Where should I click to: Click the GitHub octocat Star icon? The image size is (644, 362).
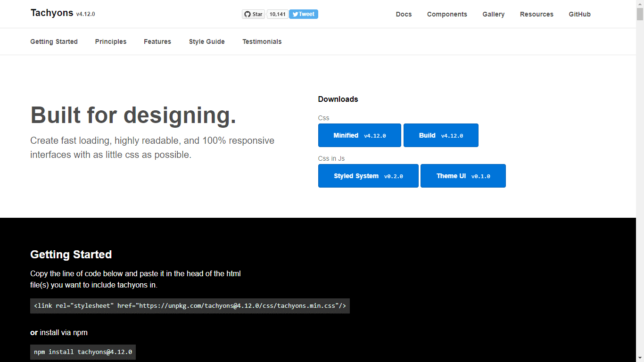click(x=247, y=14)
